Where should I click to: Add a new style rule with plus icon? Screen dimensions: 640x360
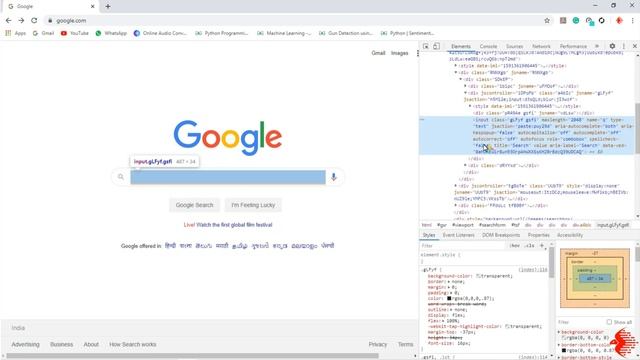[542, 246]
